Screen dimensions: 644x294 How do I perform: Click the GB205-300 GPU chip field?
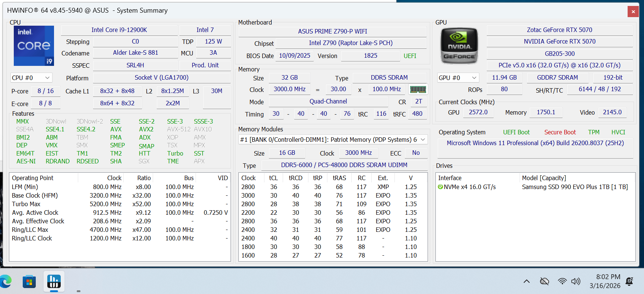point(559,54)
